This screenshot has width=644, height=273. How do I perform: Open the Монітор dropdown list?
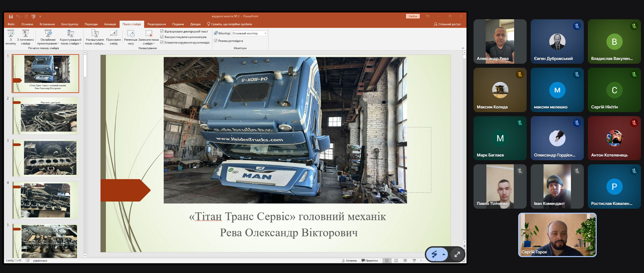[x=265, y=33]
